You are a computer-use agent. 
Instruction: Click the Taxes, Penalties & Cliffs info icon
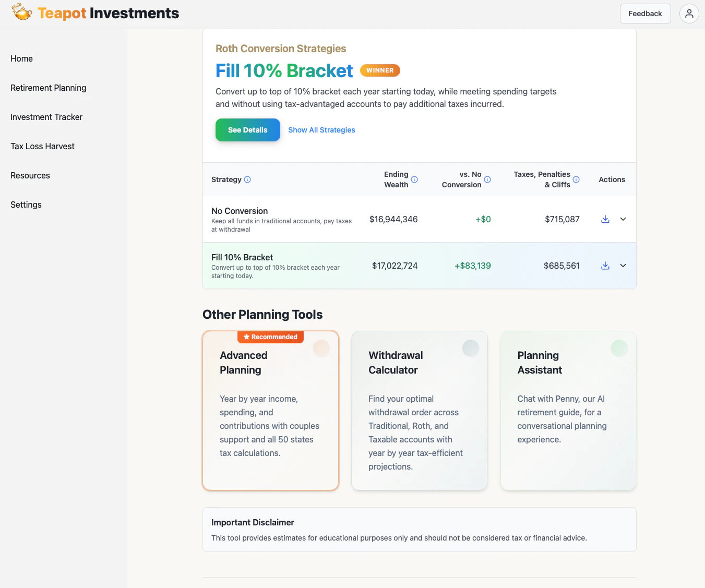(x=576, y=179)
